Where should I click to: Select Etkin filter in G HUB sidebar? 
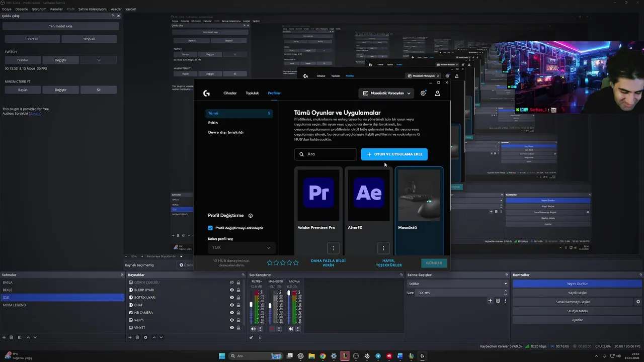point(213,123)
